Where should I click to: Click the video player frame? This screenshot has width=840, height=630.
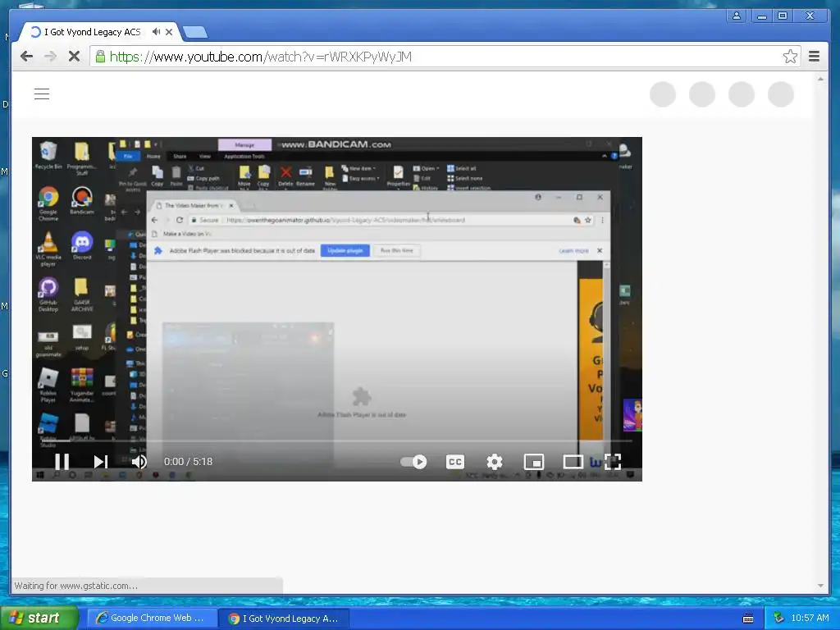point(337,309)
